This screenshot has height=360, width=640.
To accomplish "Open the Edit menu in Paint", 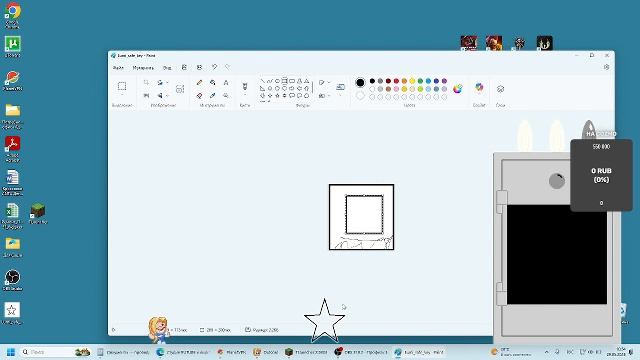I will tap(143, 68).
